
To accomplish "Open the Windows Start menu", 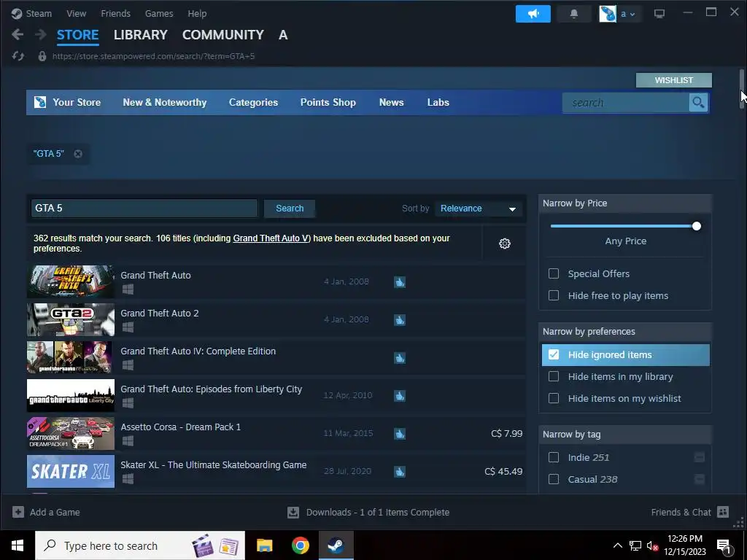I will click(18, 545).
